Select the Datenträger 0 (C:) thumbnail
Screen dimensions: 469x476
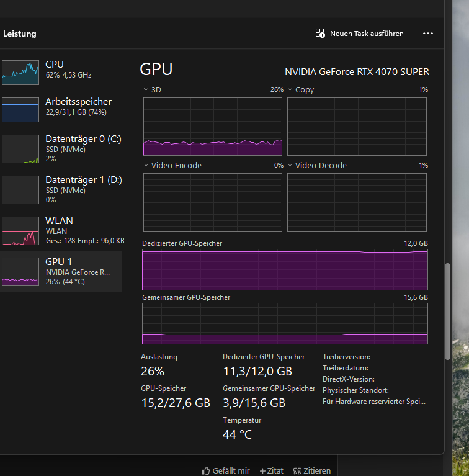click(20, 149)
